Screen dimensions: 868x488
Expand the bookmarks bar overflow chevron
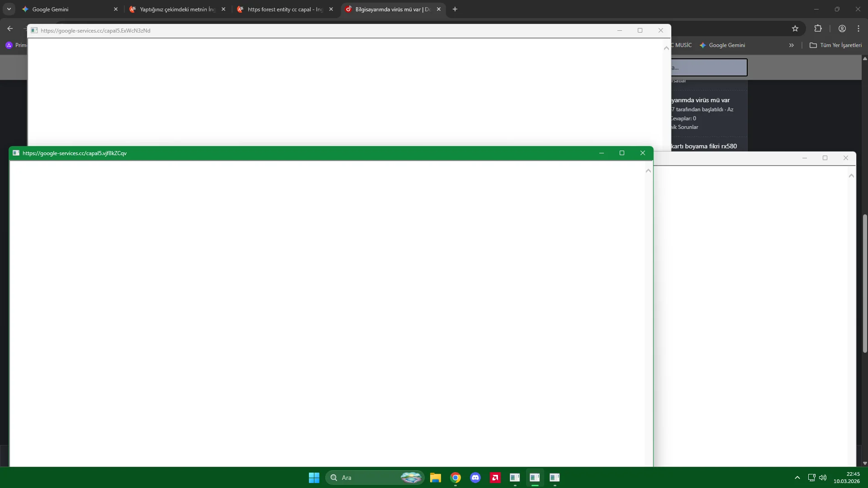tap(792, 45)
